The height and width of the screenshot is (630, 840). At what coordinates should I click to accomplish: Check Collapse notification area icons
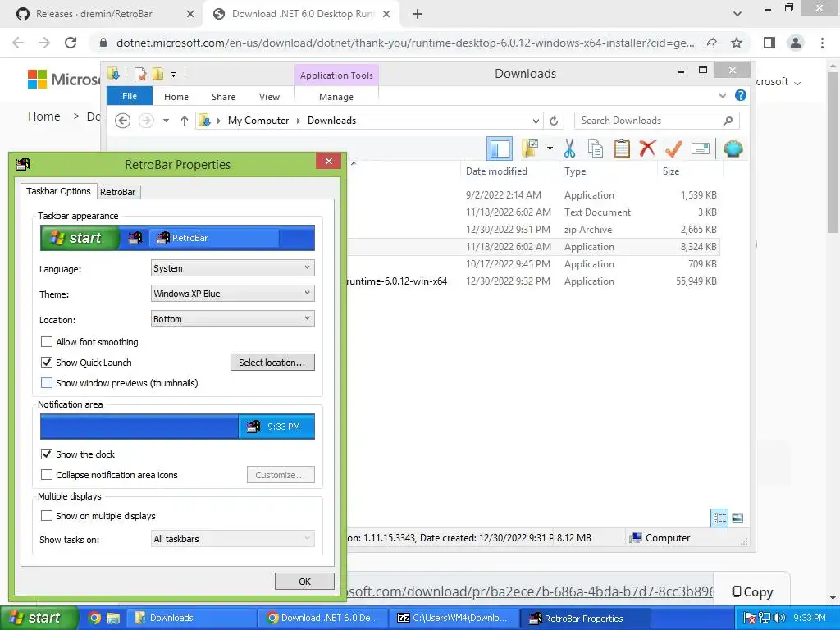coord(47,475)
